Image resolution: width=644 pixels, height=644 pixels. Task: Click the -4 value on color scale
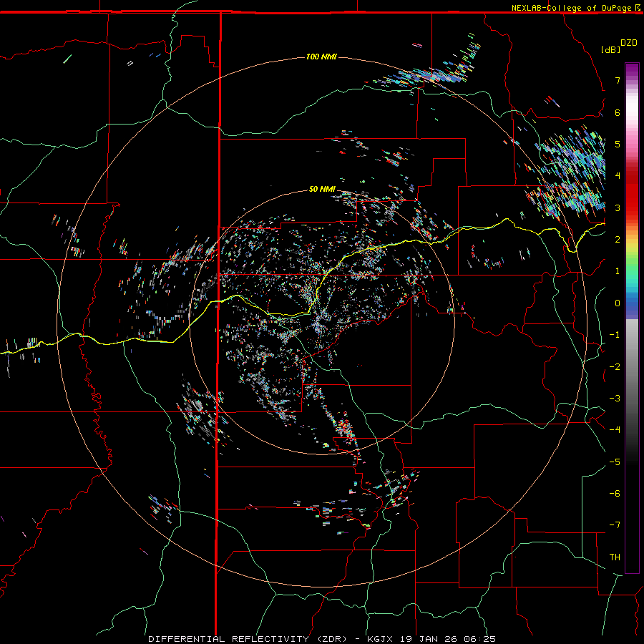(x=615, y=430)
